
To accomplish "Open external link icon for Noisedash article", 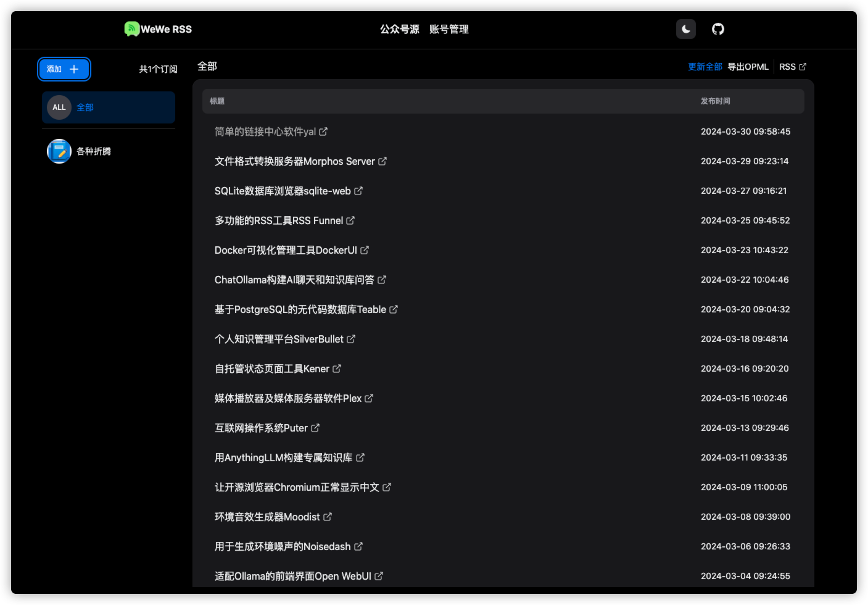I will click(358, 546).
